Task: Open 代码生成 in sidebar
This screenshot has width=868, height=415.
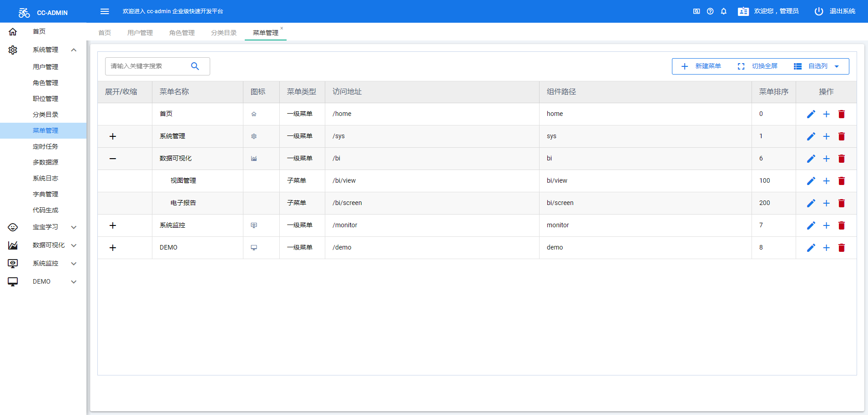Action: click(45, 210)
